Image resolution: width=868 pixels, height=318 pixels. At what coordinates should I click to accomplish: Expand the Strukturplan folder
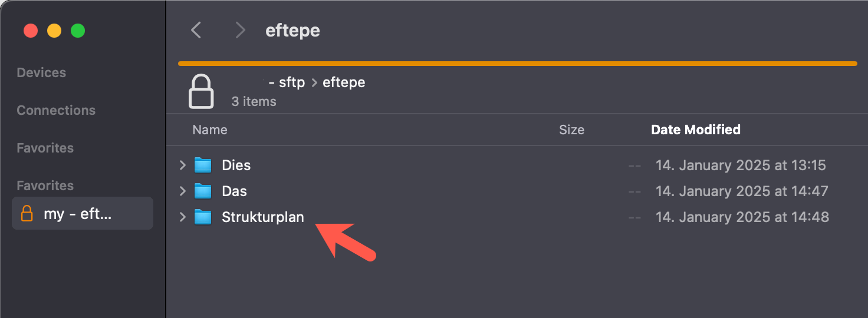183,217
